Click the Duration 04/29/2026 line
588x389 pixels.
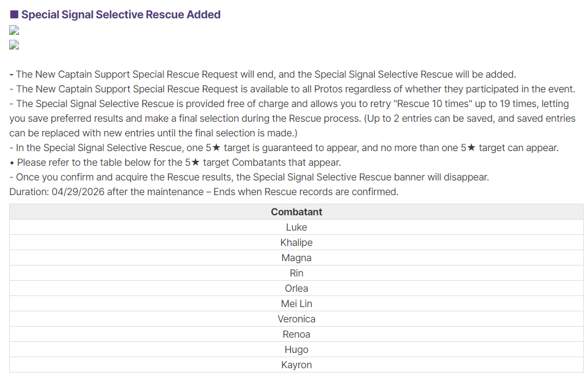[x=204, y=191]
